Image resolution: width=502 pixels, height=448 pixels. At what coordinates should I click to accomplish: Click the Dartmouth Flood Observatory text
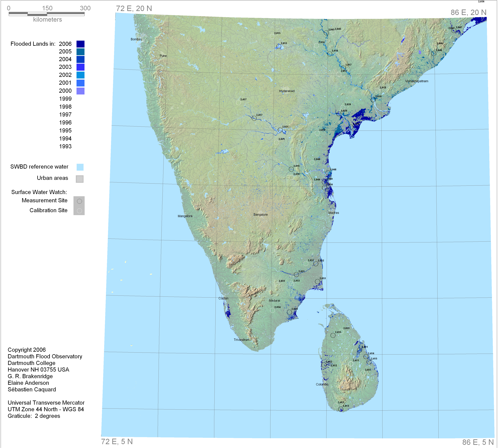pyautogui.click(x=45, y=356)
